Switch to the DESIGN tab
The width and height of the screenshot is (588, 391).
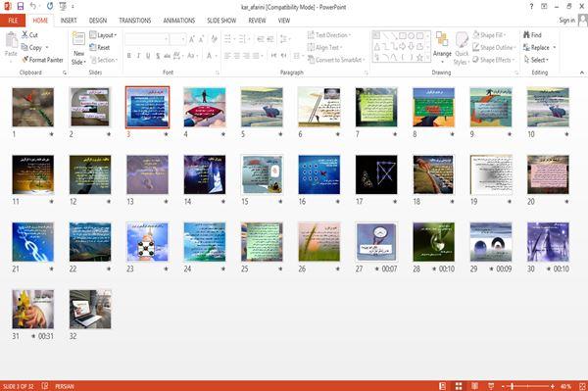click(98, 21)
